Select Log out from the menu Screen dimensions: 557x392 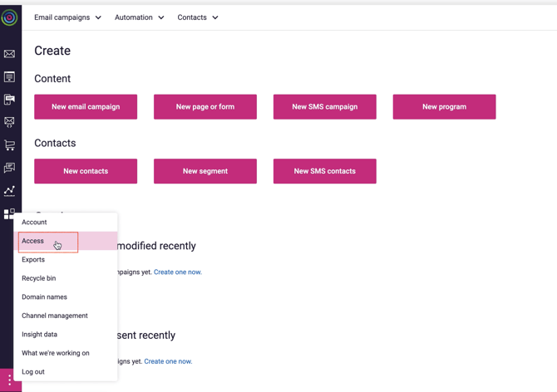[33, 371]
